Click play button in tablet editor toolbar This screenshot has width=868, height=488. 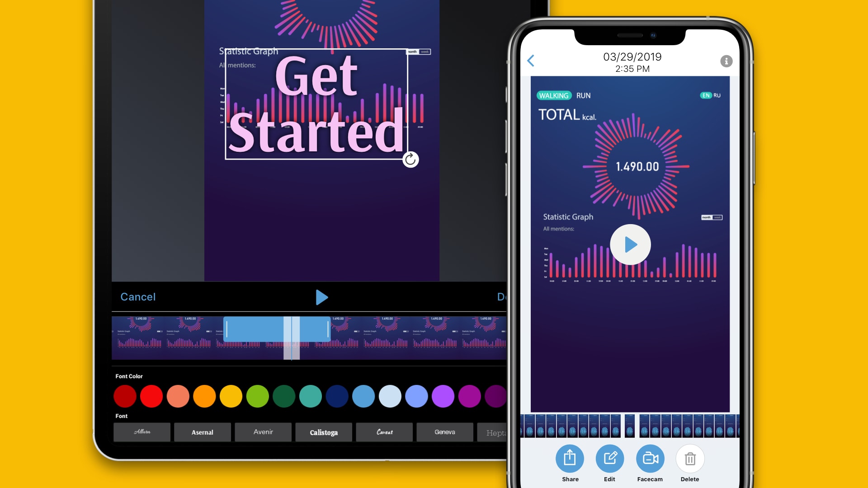(321, 296)
